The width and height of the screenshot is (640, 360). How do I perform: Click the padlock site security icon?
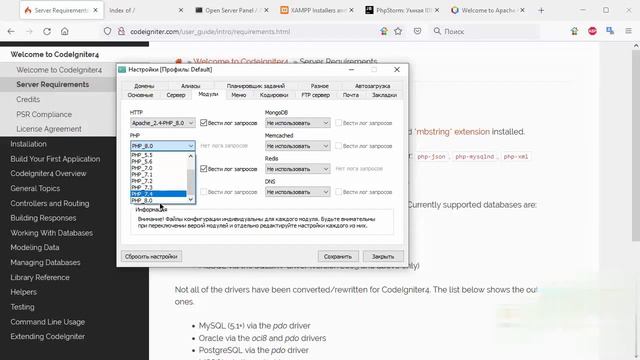click(121, 31)
